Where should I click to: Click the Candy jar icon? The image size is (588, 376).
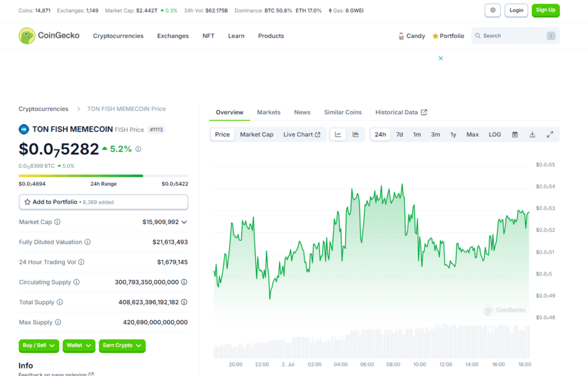[401, 36]
